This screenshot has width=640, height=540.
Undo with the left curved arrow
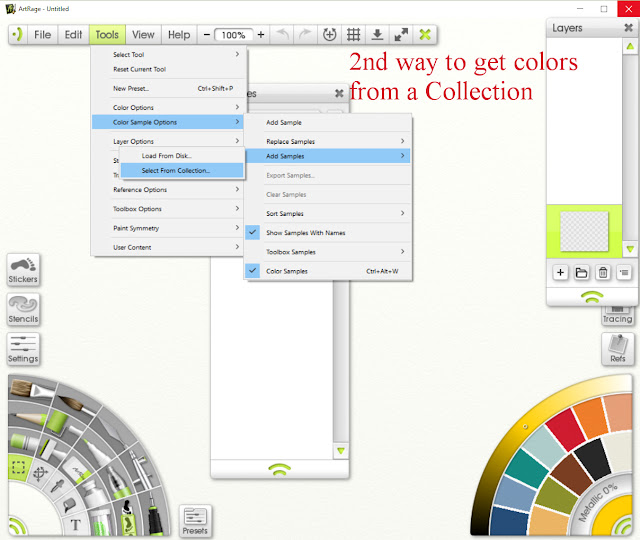(282, 35)
